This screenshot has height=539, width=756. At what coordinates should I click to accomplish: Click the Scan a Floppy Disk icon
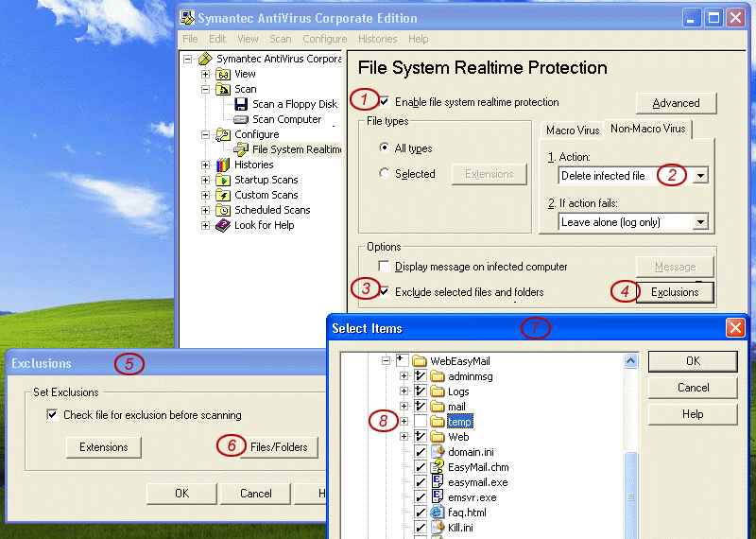pos(241,104)
